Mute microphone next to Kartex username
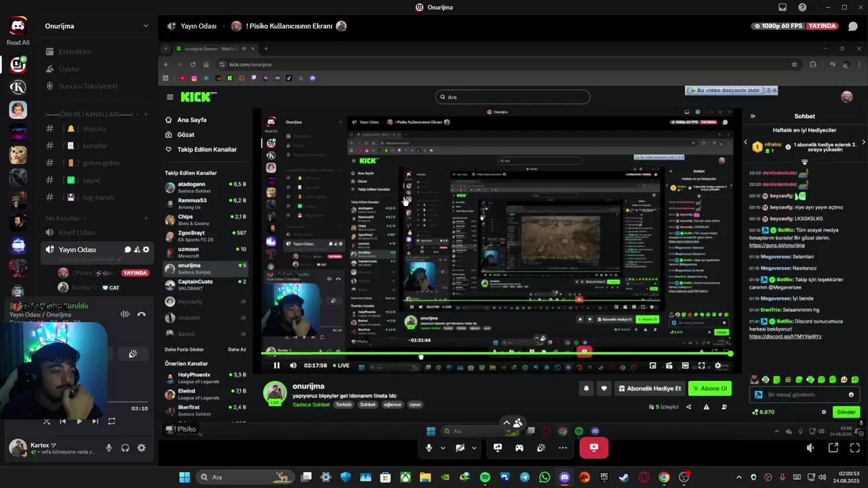This screenshot has width=868, height=488. tap(108, 448)
